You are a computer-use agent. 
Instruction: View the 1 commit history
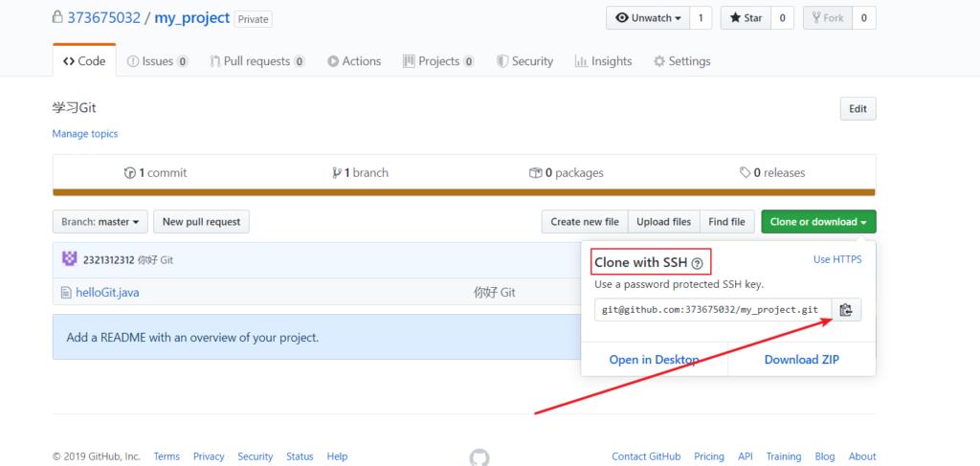point(156,173)
